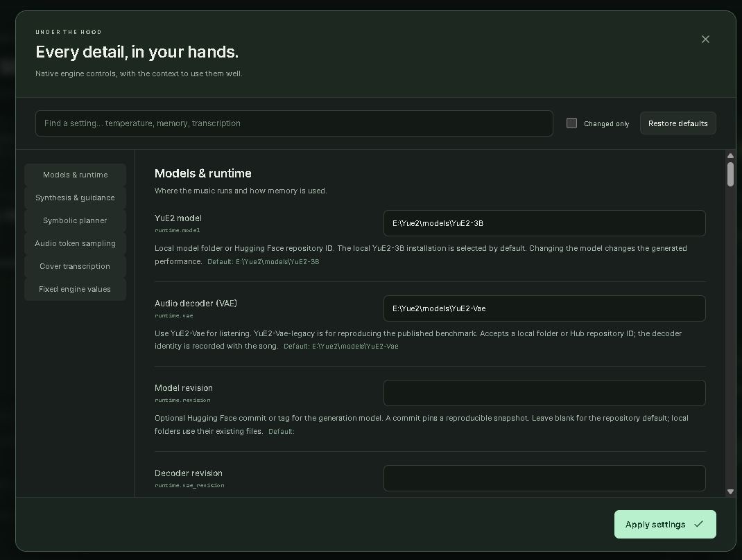The width and height of the screenshot is (742, 560).
Task: Enable the Changed only checkbox
Action: pyautogui.click(x=571, y=123)
